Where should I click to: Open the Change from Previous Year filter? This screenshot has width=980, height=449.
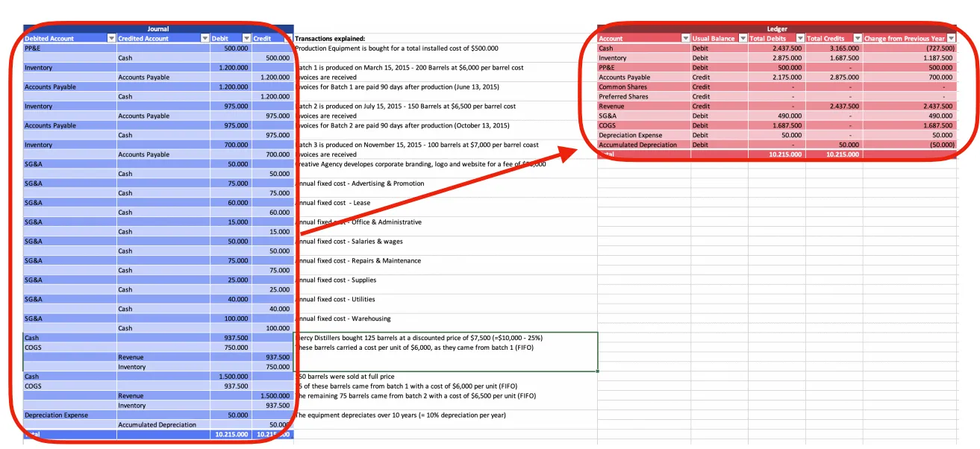[x=950, y=38]
